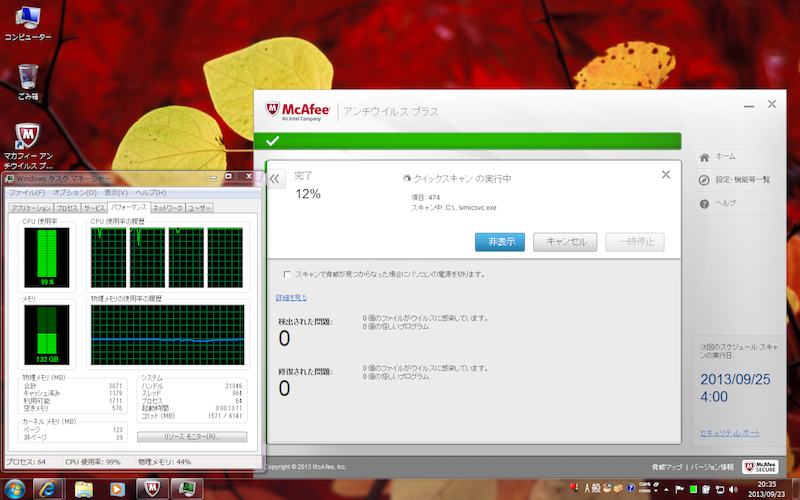Viewport: 800px width, 500px height.
Task: Open Action Center flag tray icon
Action: 679,489
